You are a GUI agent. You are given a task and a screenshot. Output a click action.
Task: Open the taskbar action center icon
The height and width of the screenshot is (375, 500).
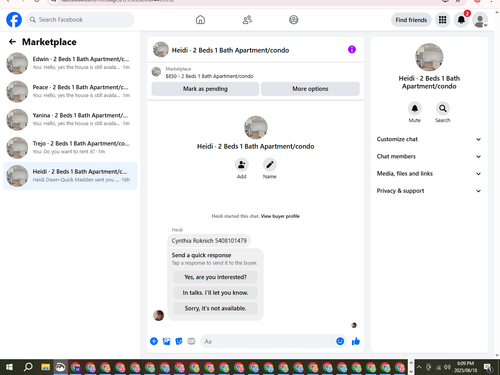point(488,367)
